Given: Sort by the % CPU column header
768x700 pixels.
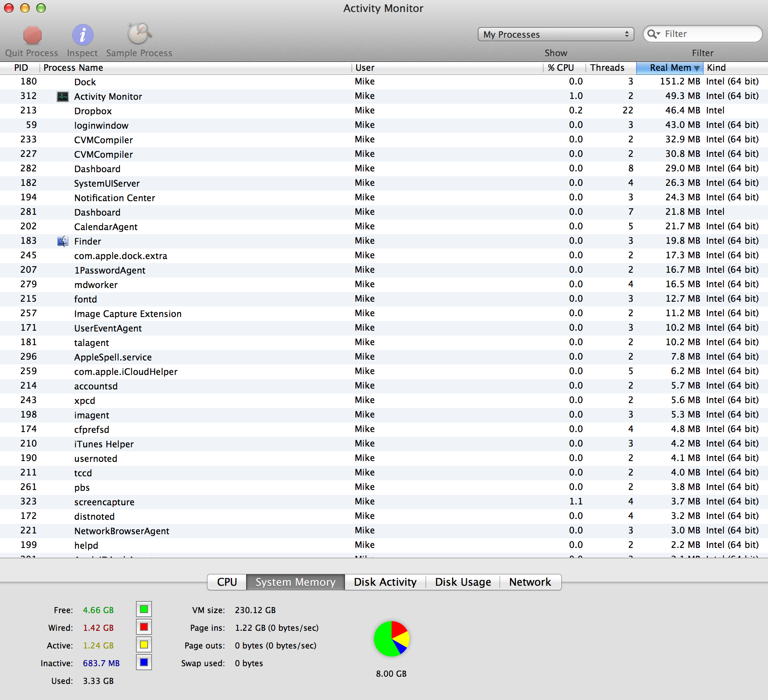Looking at the screenshot, I should [564, 68].
